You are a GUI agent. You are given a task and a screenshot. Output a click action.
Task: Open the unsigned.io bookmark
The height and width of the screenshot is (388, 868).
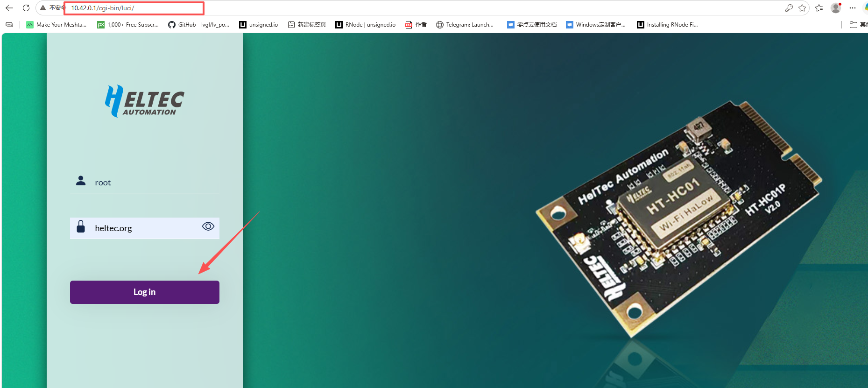259,25
